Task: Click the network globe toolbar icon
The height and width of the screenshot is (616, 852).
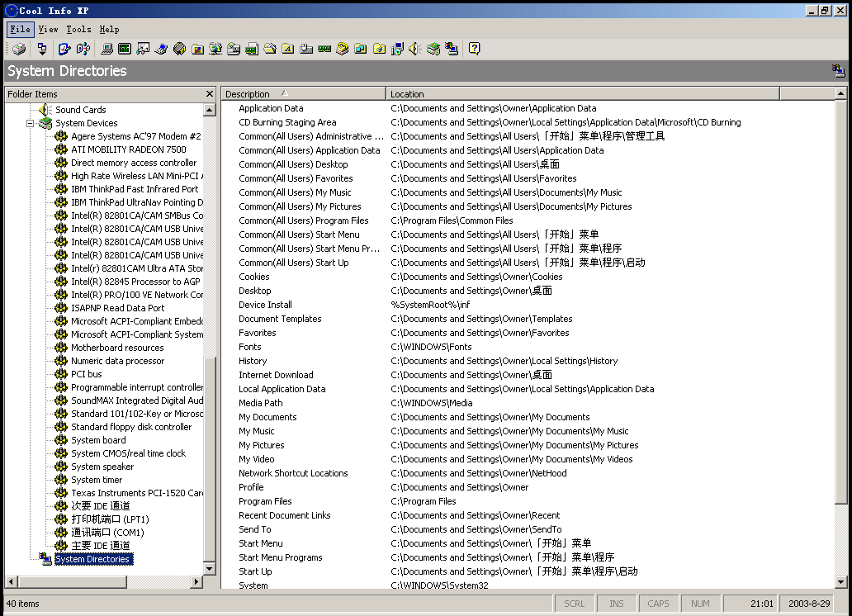Action: click(x=215, y=49)
